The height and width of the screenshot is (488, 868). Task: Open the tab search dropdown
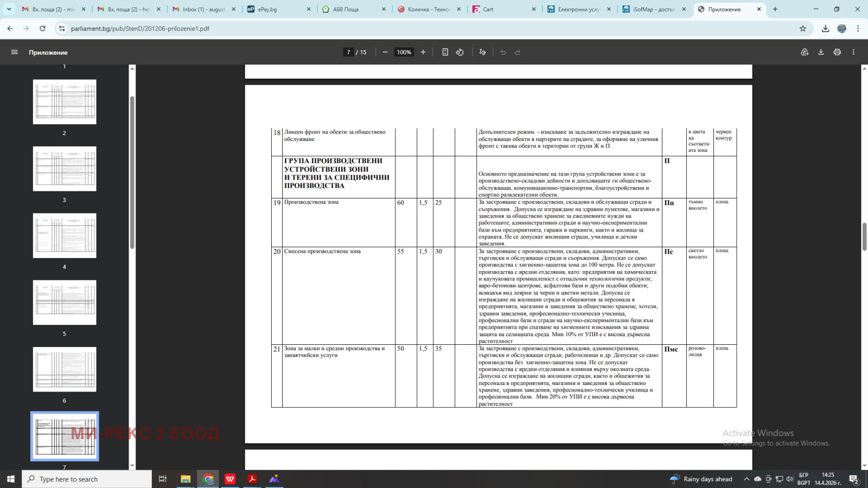tap(9, 9)
